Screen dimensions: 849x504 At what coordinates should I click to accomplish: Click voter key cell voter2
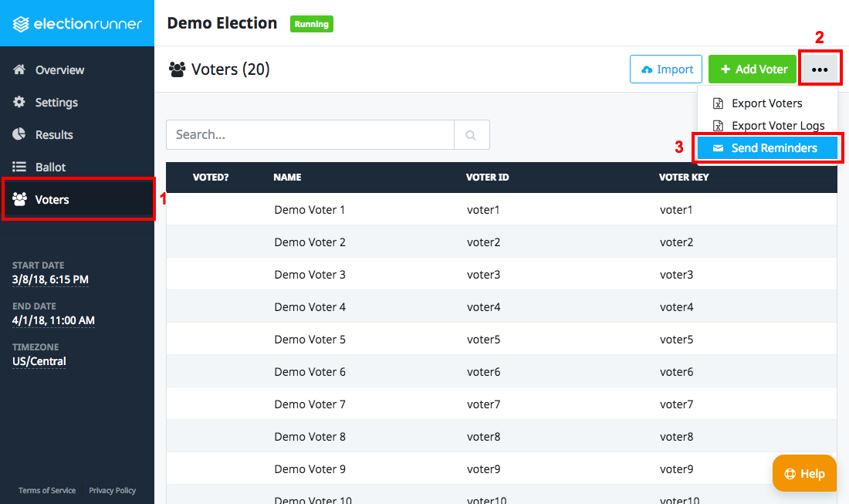[x=676, y=242]
